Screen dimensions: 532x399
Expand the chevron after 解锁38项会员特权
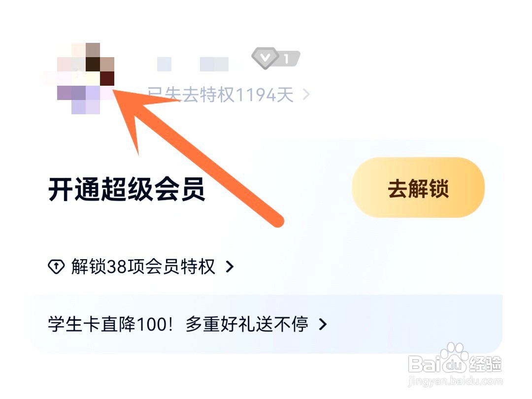pyautogui.click(x=230, y=266)
